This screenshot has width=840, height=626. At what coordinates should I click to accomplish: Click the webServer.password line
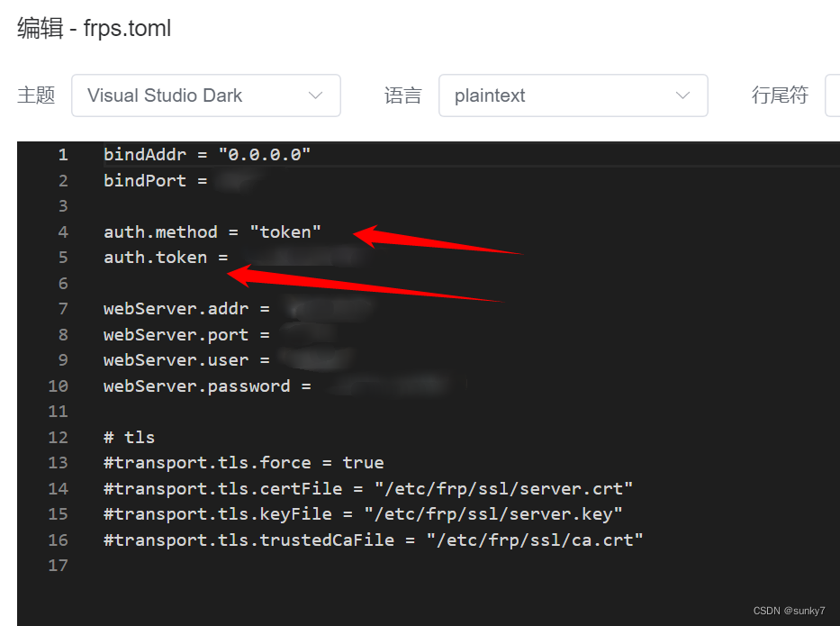point(206,386)
